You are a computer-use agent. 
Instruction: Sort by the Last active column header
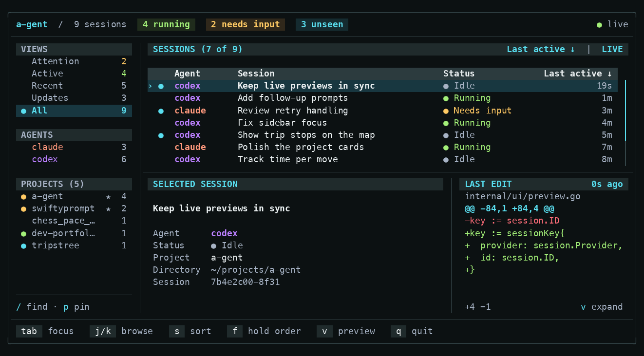578,74
